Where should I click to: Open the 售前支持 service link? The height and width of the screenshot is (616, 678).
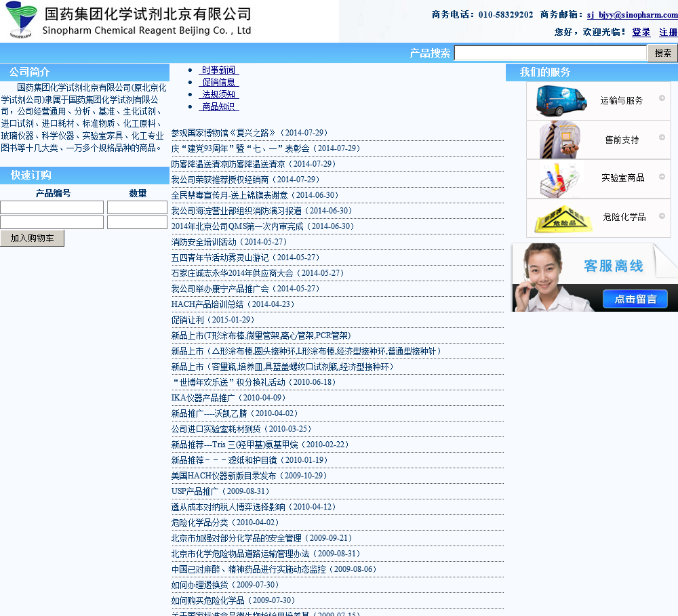click(622, 140)
